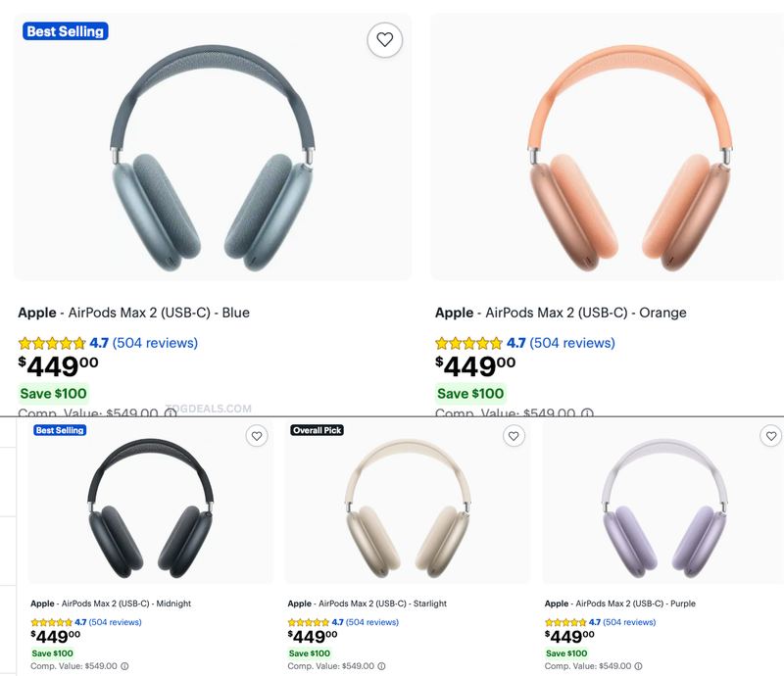Open the Purple AirPods Max 2 title link

[x=620, y=604]
